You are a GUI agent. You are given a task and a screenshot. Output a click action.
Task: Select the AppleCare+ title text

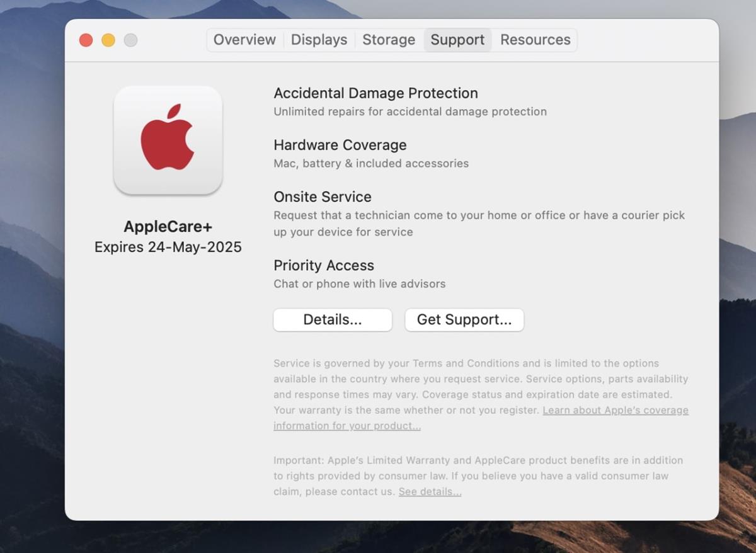point(168,226)
